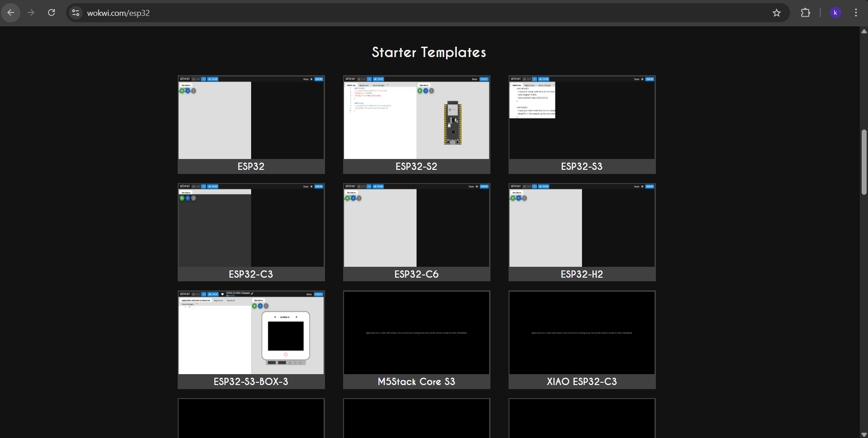Open the ESP32-S3 starter template
Screen dimensions: 868x438
pos(582,125)
